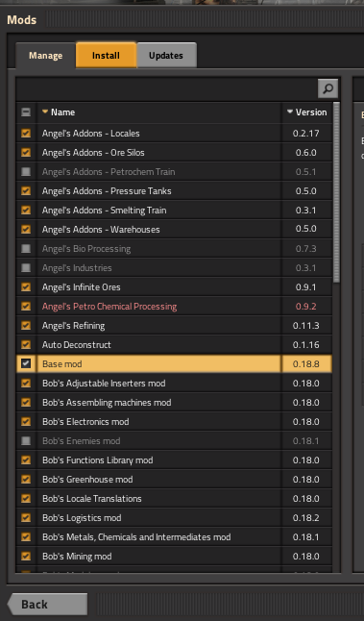Screen dimensions: 364x621
Task: Switch to the Install tab
Action: click(x=106, y=55)
